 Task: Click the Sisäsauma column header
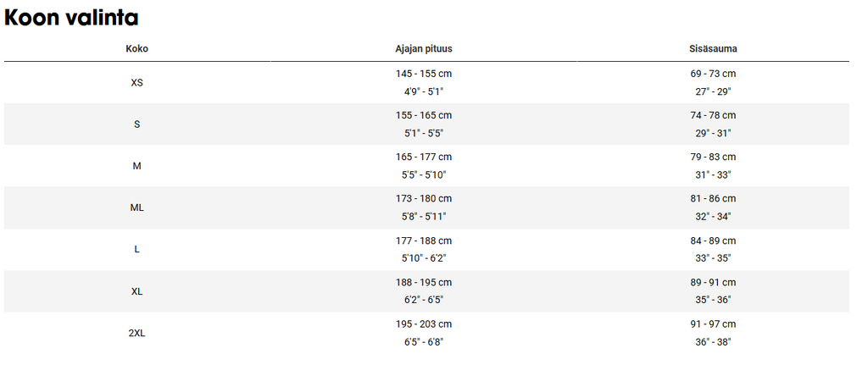point(713,48)
